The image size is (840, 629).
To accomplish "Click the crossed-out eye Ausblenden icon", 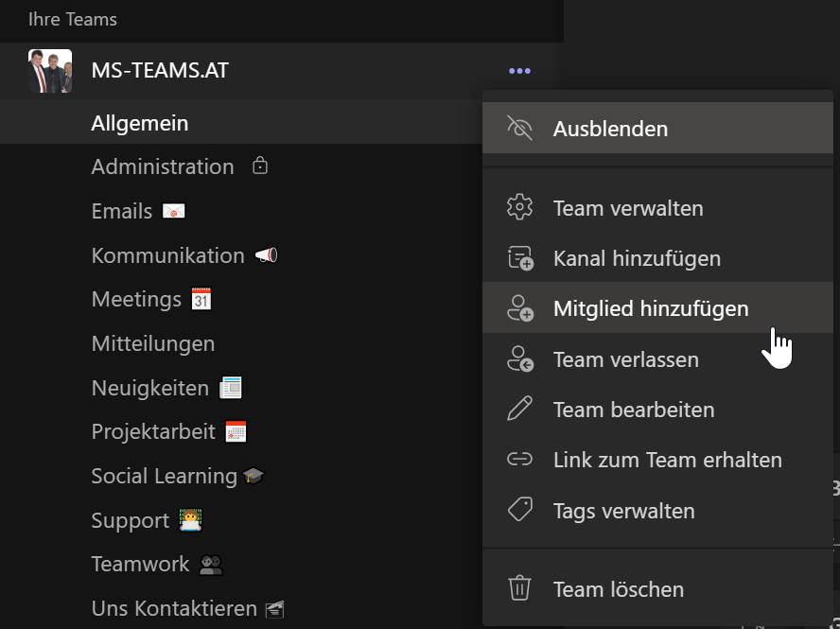I will click(x=519, y=128).
